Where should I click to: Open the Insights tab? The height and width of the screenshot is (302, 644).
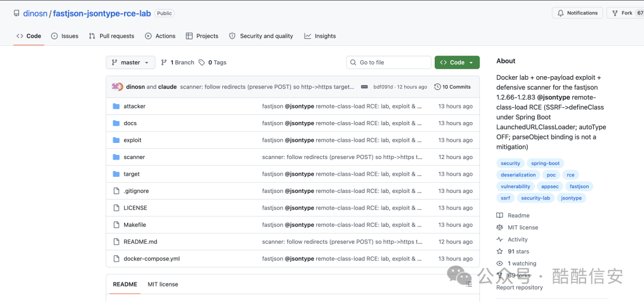point(320,36)
